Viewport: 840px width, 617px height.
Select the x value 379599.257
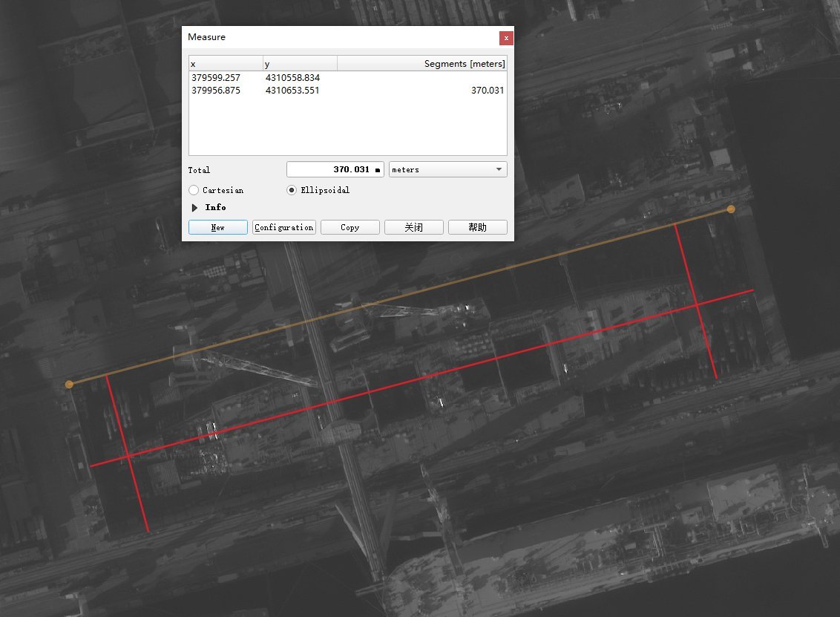pos(216,78)
